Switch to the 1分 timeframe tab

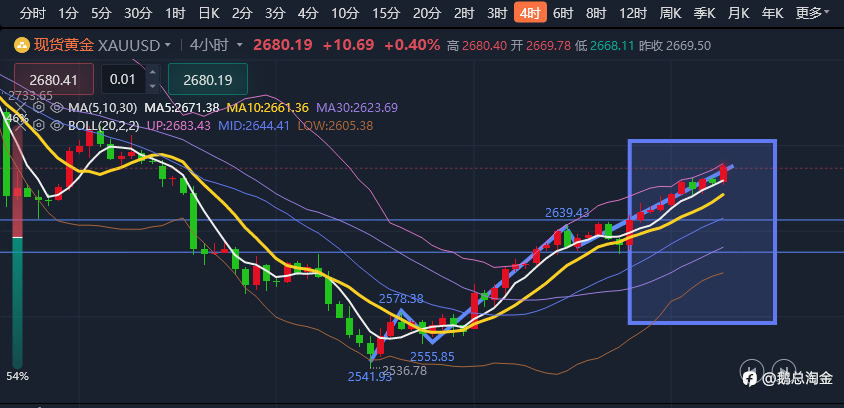pos(68,13)
